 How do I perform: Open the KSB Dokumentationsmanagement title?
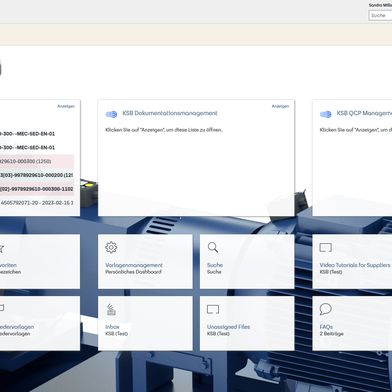pos(170,113)
